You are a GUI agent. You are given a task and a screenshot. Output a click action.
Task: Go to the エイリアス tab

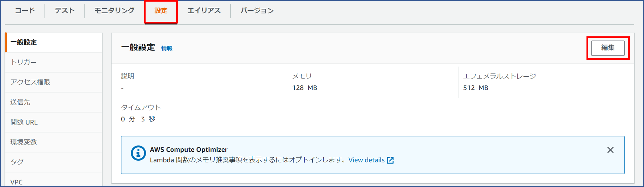pyautogui.click(x=204, y=11)
